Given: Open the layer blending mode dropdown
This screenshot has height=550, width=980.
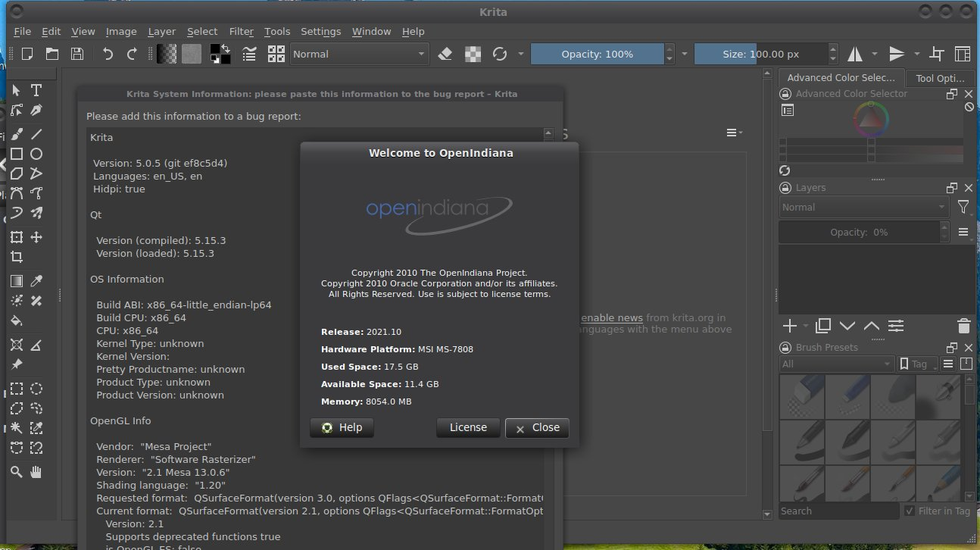Looking at the screenshot, I should click(864, 207).
